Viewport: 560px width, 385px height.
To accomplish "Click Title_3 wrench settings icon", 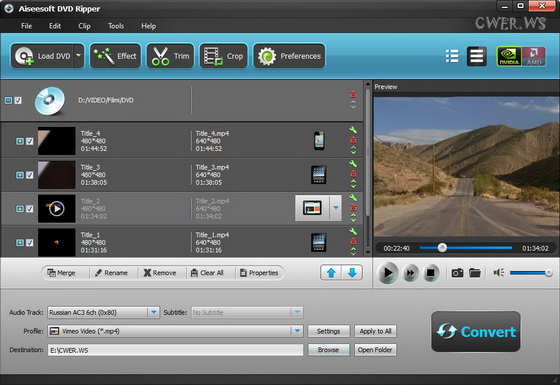I will [x=353, y=164].
